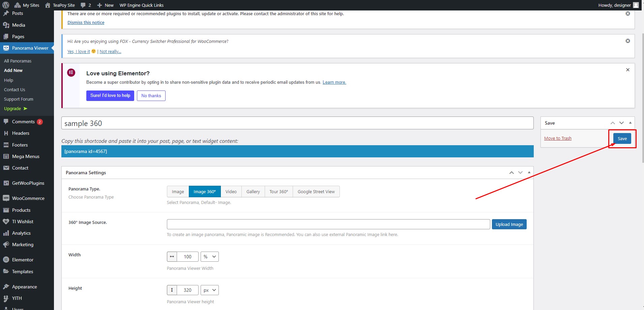This screenshot has width=644, height=310.
Task: Click the panorama id=4567 shortcode bar
Action: coord(297,151)
